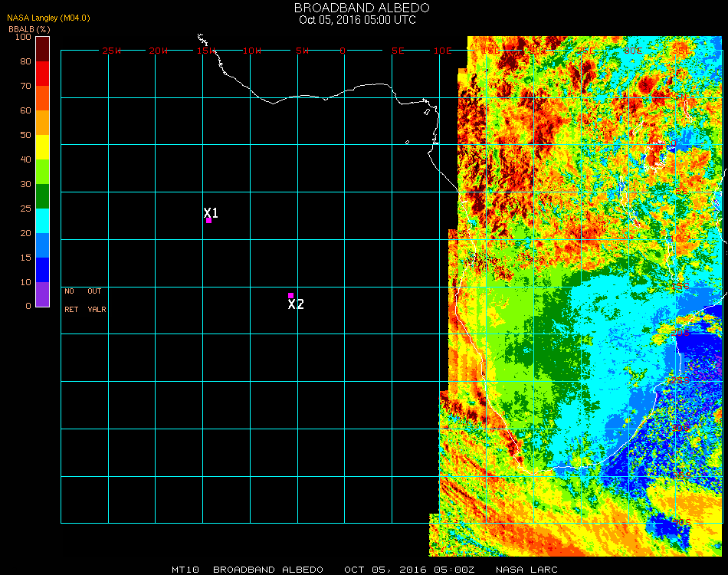Click the "35E" longitude label
Screen dimensions: 728x575
681,51
